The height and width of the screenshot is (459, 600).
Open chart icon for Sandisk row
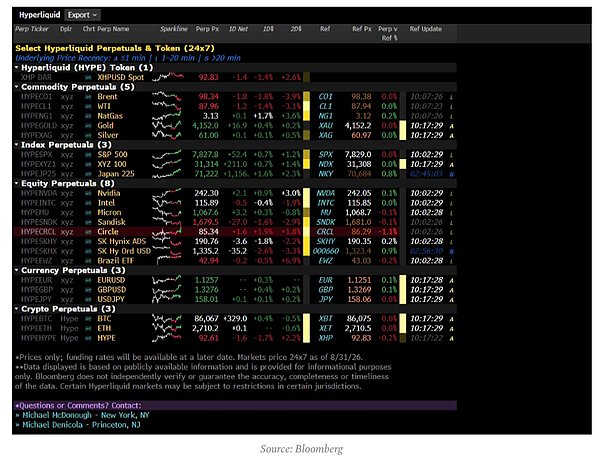(88, 222)
